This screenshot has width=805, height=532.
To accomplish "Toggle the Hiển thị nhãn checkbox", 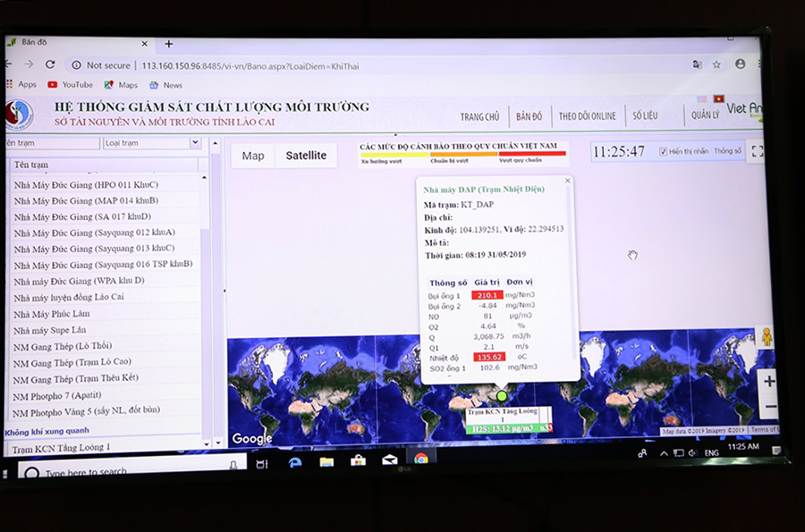I will click(x=663, y=151).
